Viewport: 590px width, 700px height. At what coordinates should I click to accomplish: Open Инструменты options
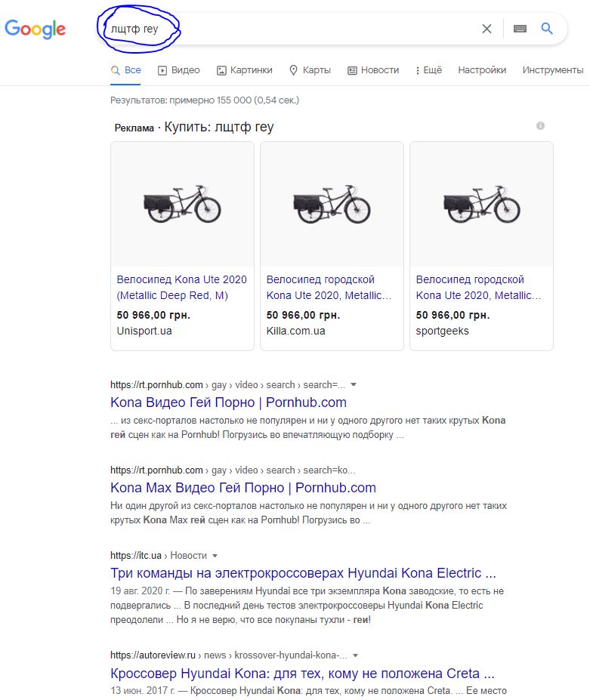pos(553,70)
